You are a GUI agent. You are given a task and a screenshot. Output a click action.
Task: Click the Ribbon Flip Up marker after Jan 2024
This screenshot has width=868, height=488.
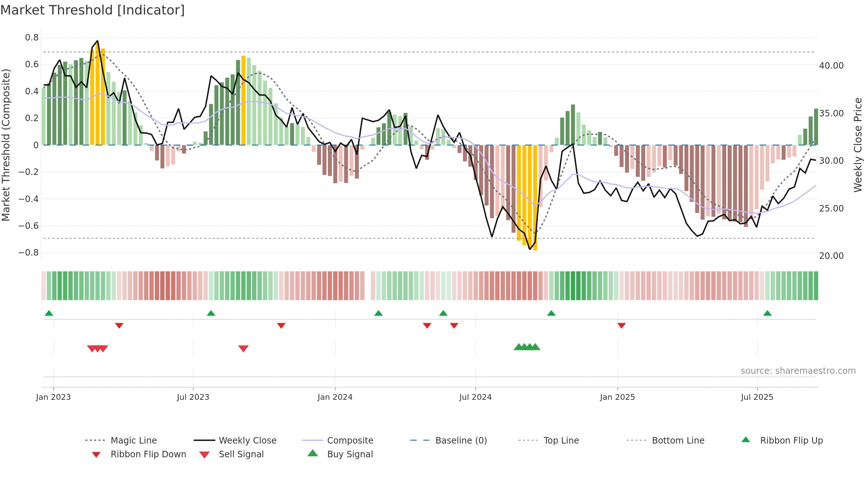[x=378, y=313]
